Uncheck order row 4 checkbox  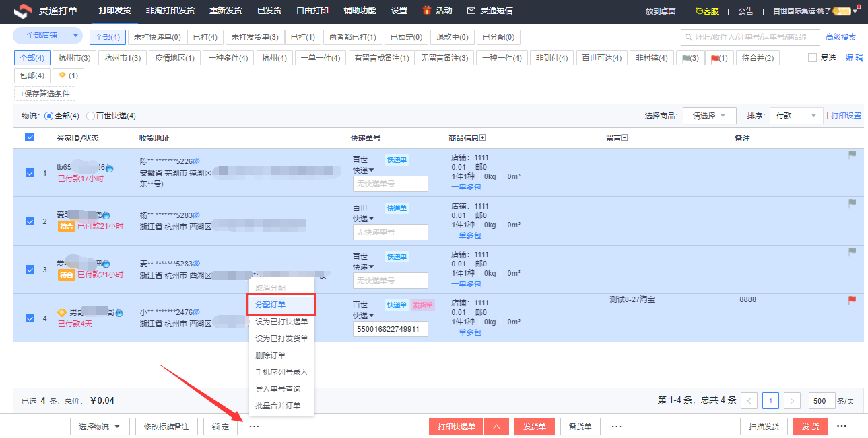[30, 318]
